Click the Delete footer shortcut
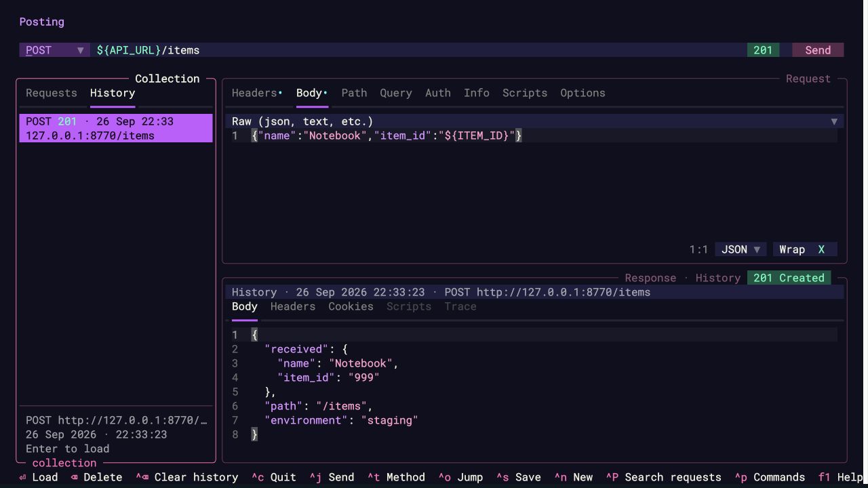This screenshot has height=488, width=868. pyautogui.click(x=96, y=477)
